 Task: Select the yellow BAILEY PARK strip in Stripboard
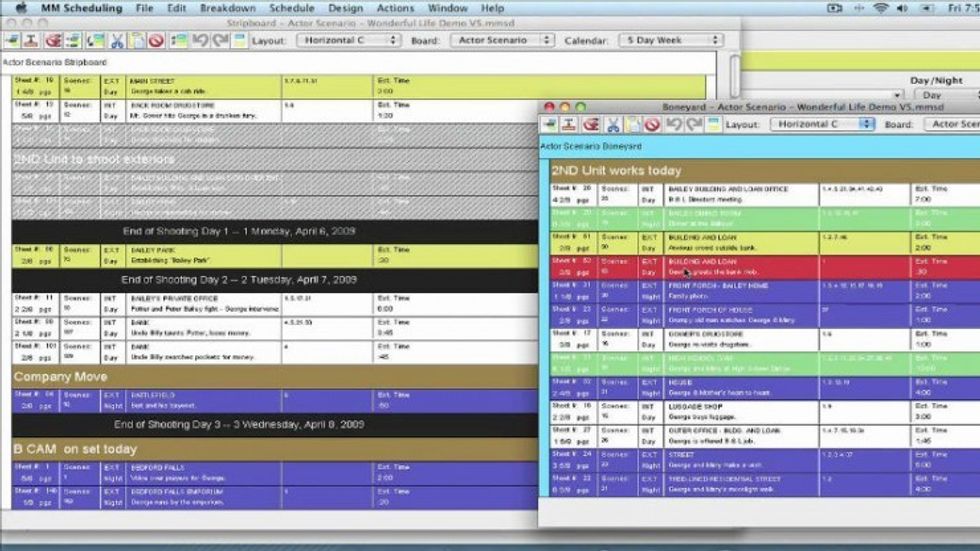tap(275, 256)
